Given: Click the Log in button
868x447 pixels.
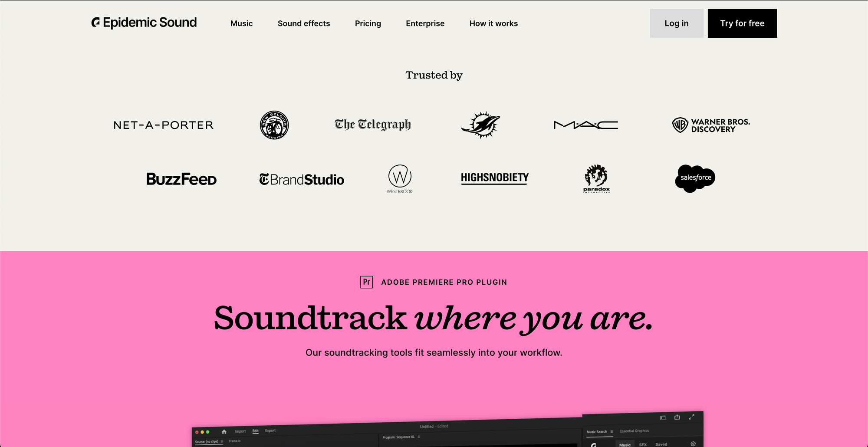Looking at the screenshot, I should pos(676,23).
